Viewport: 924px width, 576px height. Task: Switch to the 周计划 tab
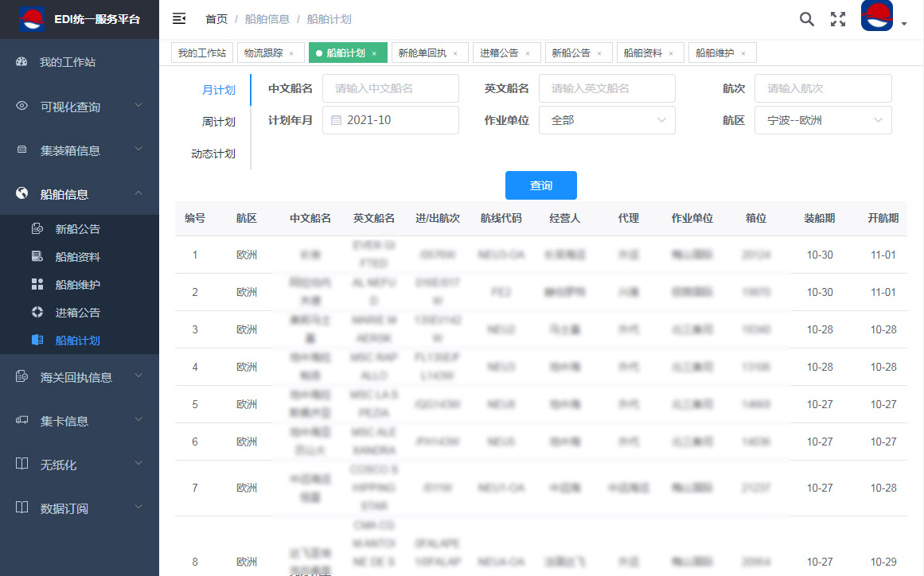(x=218, y=122)
